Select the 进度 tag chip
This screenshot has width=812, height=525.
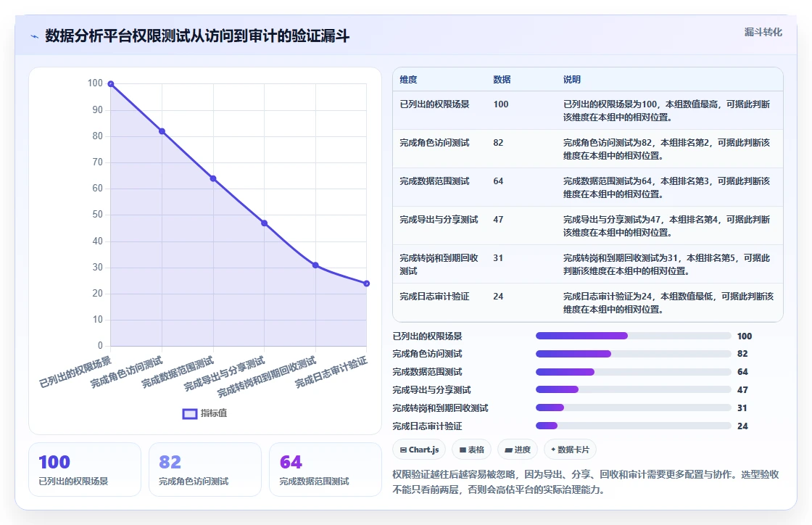[518, 450]
